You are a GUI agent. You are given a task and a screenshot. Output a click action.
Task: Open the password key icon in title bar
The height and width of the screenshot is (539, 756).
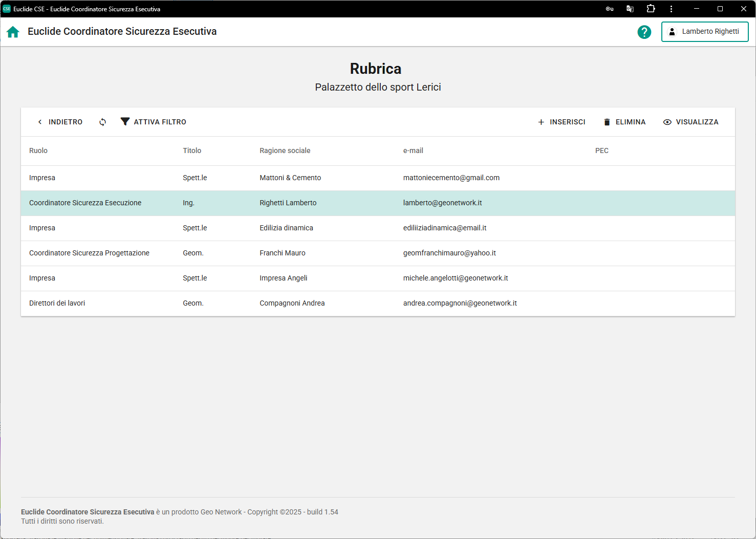(610, 9)
